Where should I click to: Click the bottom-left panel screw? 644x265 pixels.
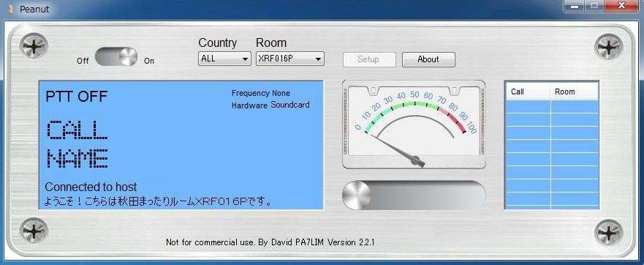pyautogui.click(x=34, y=231)
